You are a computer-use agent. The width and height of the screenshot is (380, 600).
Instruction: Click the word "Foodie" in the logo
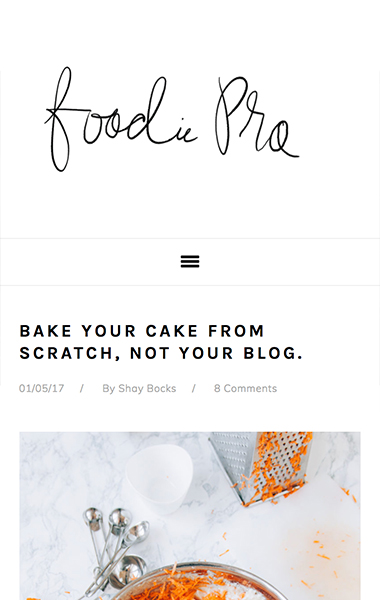tap(121, 119)
